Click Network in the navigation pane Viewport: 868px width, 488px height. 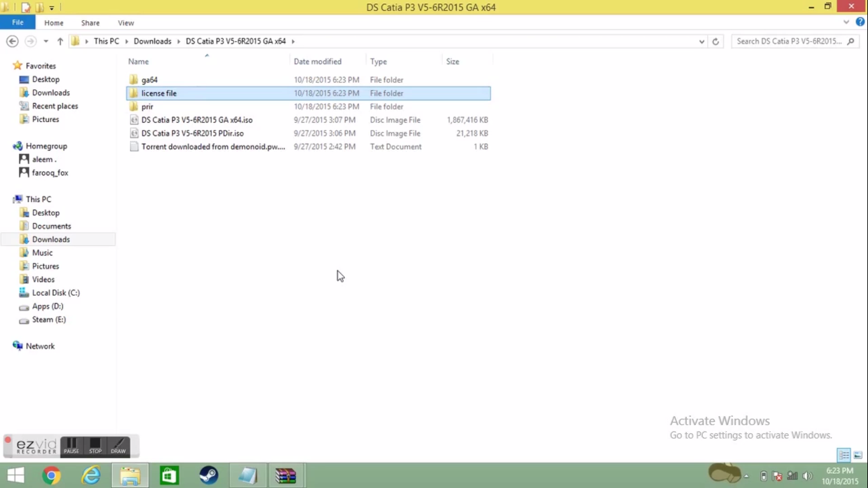40,346
